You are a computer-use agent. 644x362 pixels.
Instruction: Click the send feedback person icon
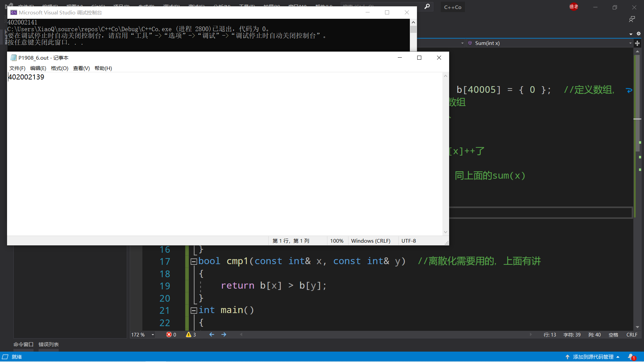tap(632, 19)
